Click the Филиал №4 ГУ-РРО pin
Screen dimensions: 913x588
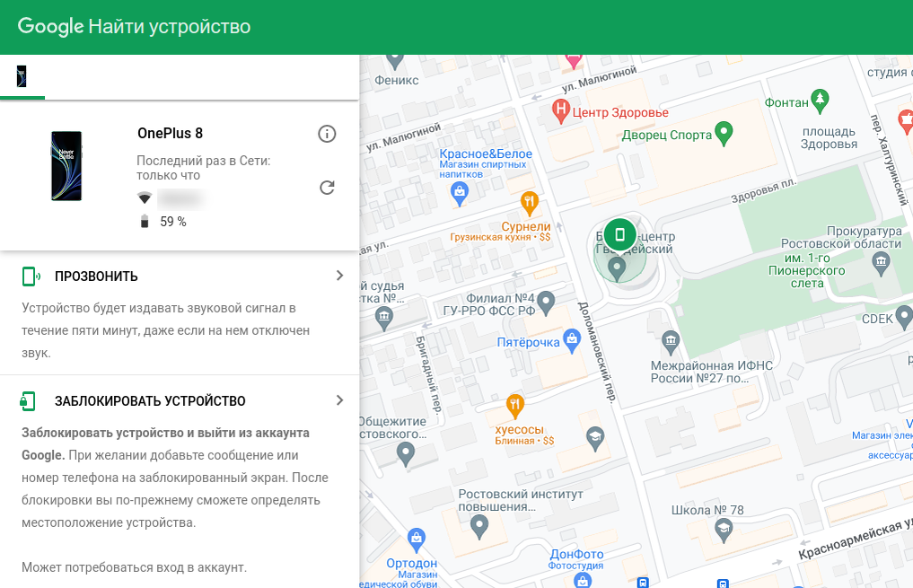click(x=545, y=303)
